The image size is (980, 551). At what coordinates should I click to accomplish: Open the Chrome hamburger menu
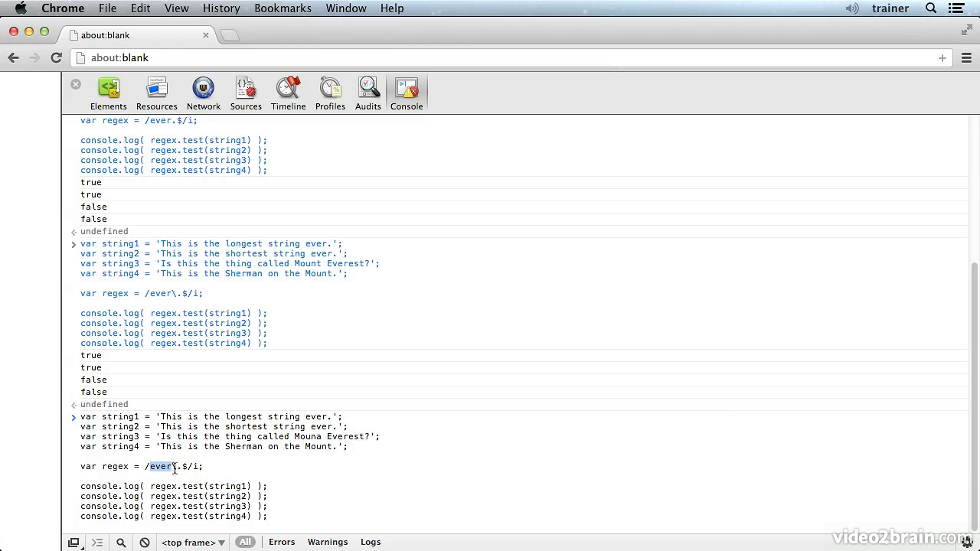[x=966, y=58]
